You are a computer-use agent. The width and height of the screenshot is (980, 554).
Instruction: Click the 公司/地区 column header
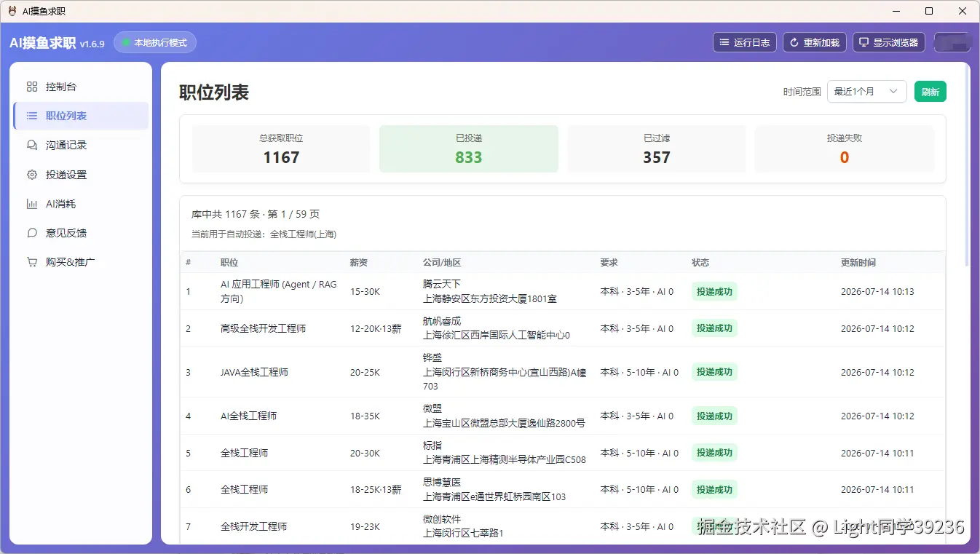coord(442,262)
